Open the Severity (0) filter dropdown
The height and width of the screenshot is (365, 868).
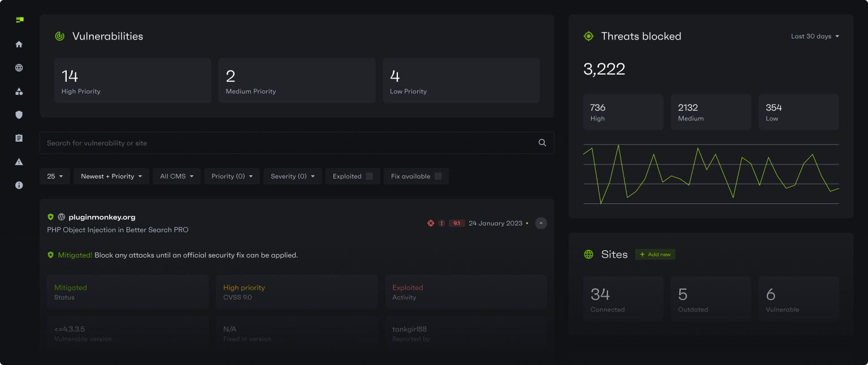click(x=292, y=176)
